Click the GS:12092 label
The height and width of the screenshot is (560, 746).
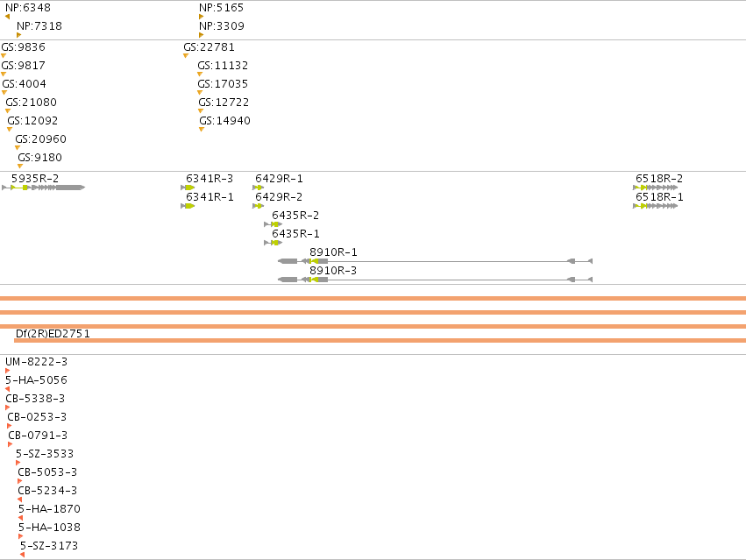point(32,121)
